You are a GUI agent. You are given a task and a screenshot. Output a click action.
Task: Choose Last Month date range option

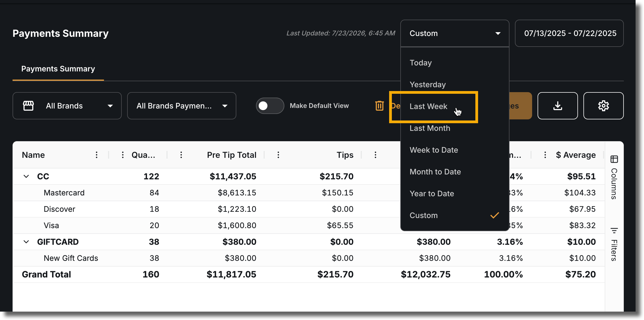(455, 128)
